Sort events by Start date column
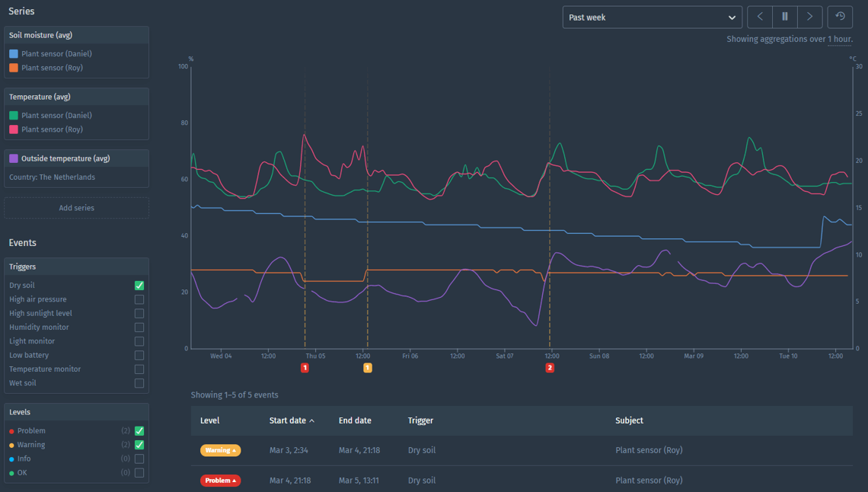The width and height of the screenshot is (868, 492). (x=291, y=420)
